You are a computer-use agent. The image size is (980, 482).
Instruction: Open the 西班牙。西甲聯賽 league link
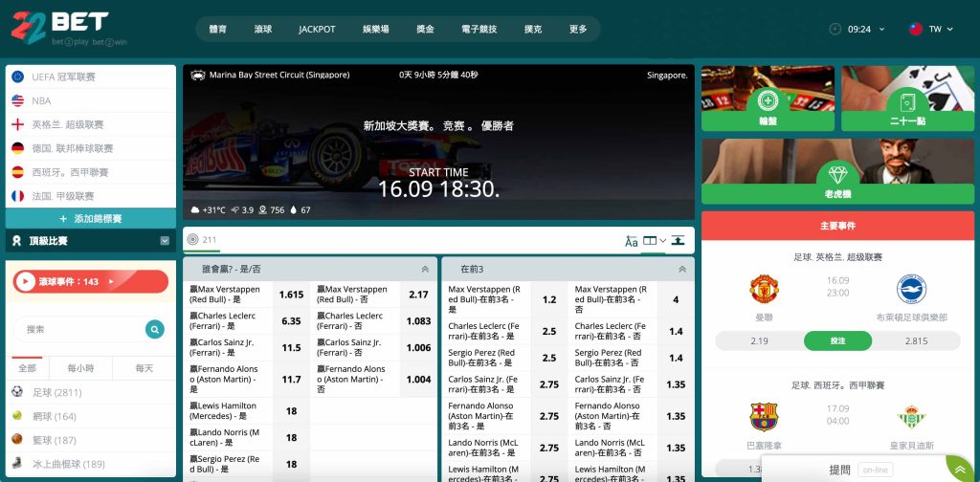point(71,172)
